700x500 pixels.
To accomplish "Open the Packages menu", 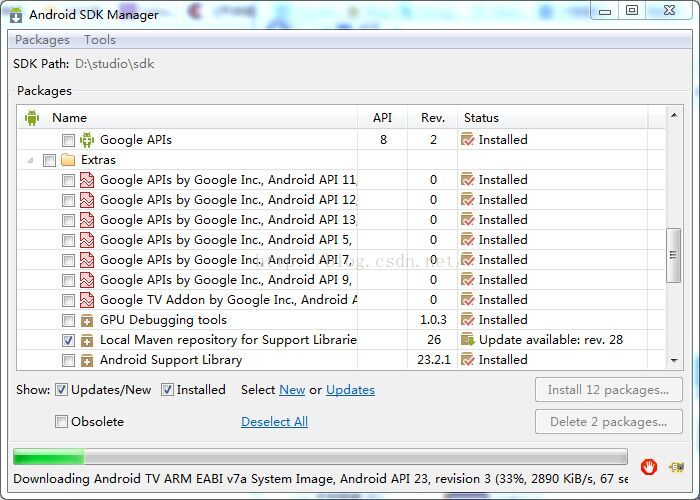I will [42, 40].
